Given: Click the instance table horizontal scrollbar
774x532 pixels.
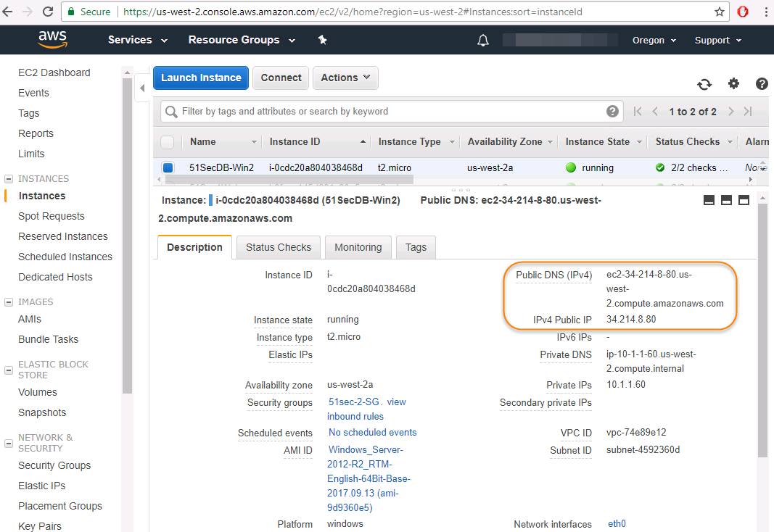Looking at the screenshot, I should click(x=289, y=180).
